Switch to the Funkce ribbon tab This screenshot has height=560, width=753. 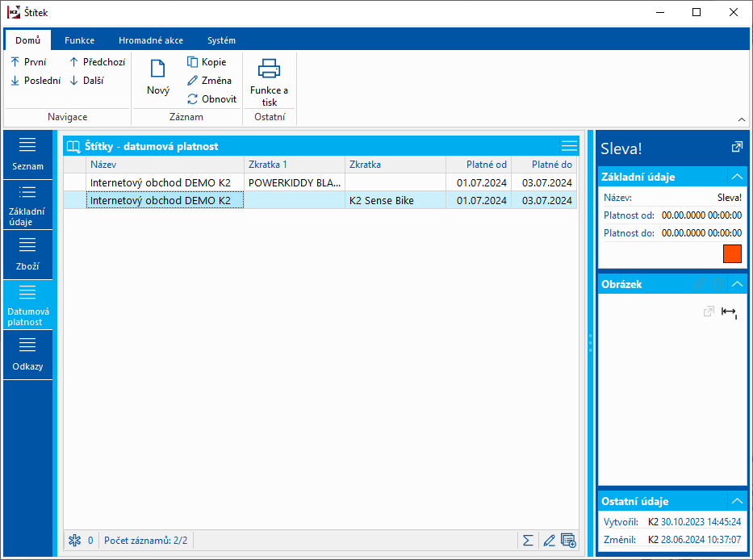(80, 40)
